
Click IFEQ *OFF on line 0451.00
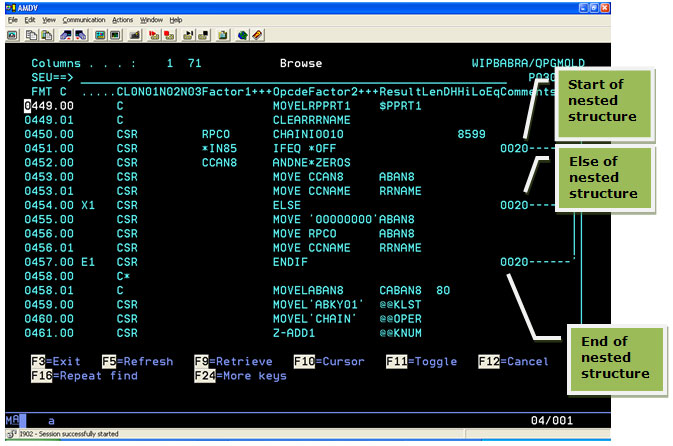pyautogui.click(x=304, y=148)
